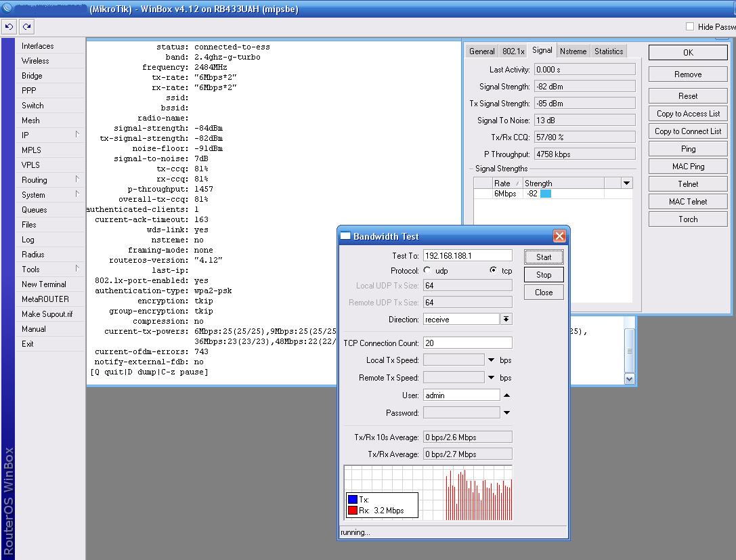The image size is (736, 560).
Task: Expand the Password field with down arrow
Action: point(506,413)
